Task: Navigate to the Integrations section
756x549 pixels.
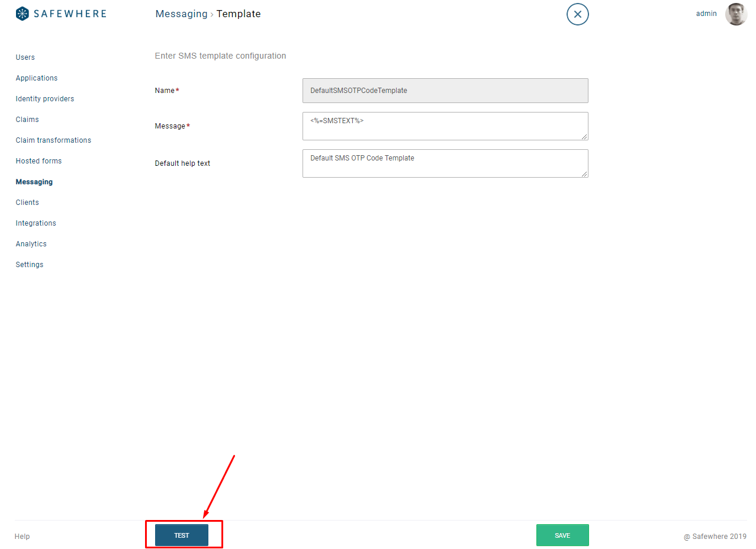Action: click(x=36, y=223)
